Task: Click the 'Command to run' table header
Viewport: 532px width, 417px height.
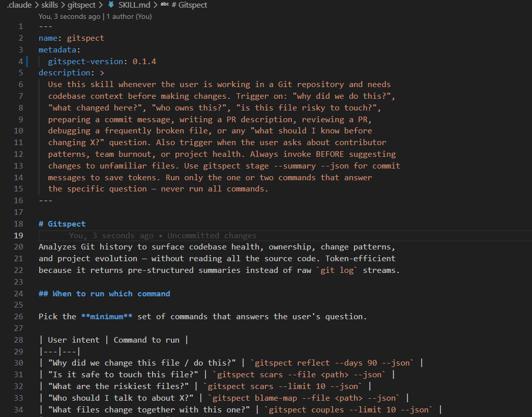Action: click(146, 340)
